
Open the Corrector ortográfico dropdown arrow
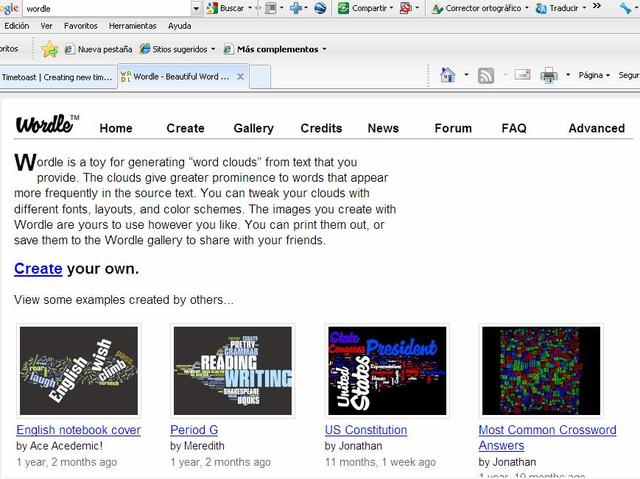click(527, 8)
